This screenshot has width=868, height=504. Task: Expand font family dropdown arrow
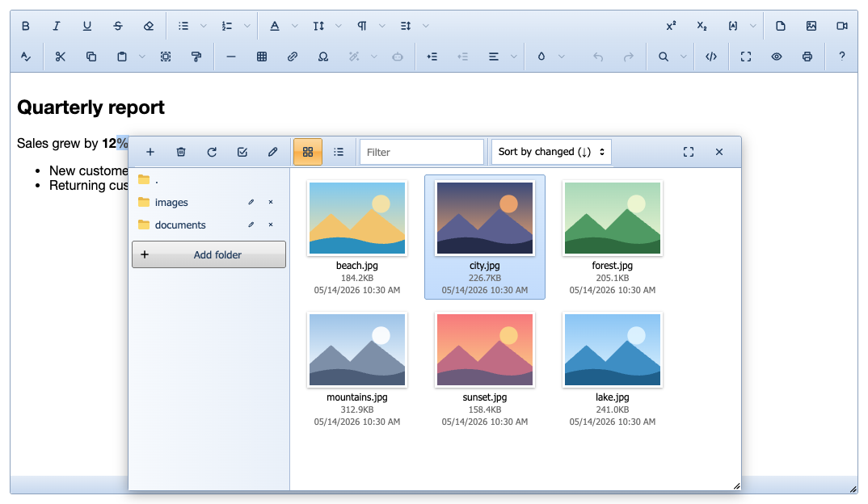294,26
